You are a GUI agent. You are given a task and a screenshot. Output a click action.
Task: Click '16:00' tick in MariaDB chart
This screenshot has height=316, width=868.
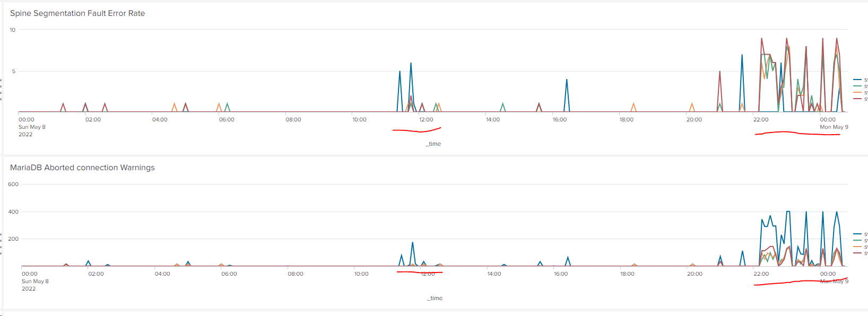(x=561, y=274)
